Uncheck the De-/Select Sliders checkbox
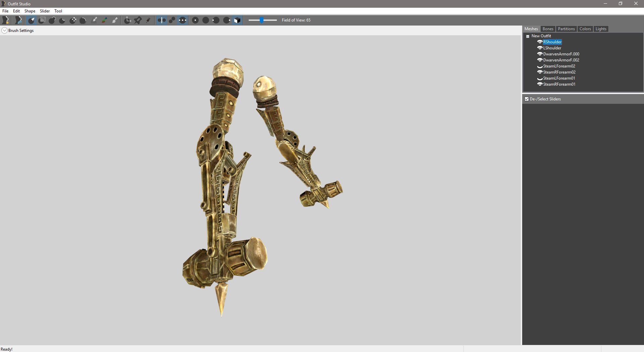 click(x=527, y=99)
